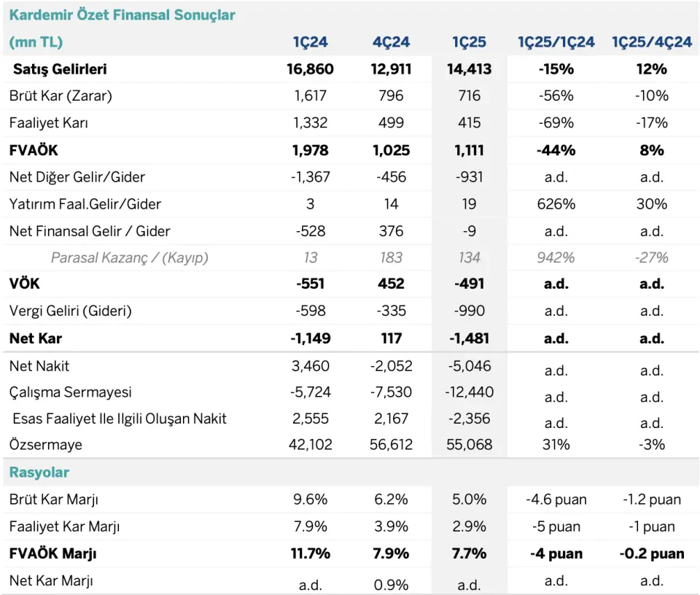Select the Brüt Kar Marjı row label

[54, 499]
